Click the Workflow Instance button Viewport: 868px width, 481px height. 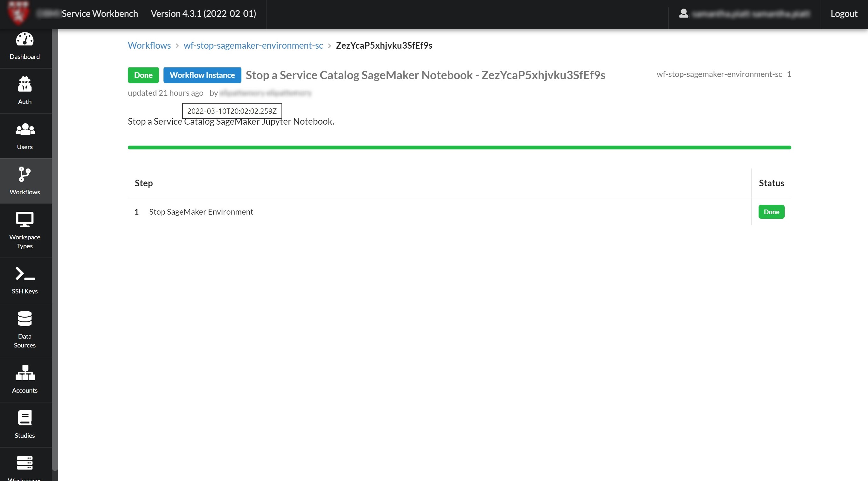click(x=202, y=75)
